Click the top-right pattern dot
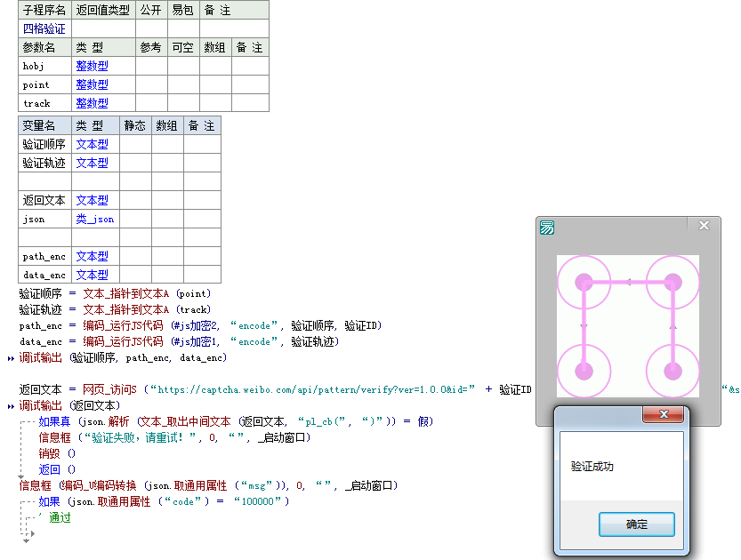Screen dimensions: 741x560 point(673,283)
